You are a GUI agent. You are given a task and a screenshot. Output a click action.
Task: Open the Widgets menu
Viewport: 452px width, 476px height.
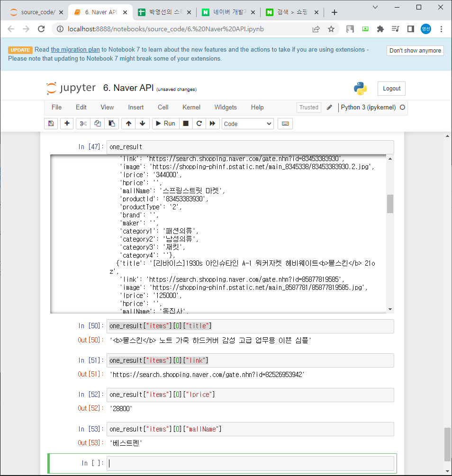coord(226,108)
